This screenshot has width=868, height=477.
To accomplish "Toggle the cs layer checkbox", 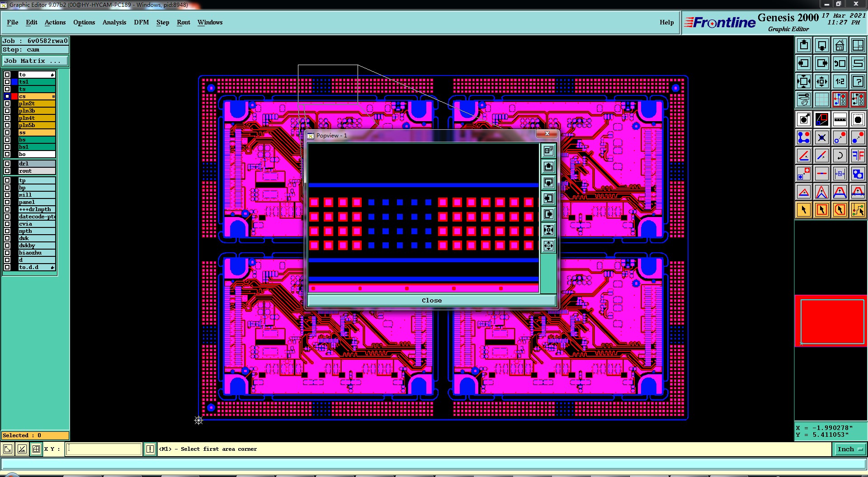I will 7,96.
